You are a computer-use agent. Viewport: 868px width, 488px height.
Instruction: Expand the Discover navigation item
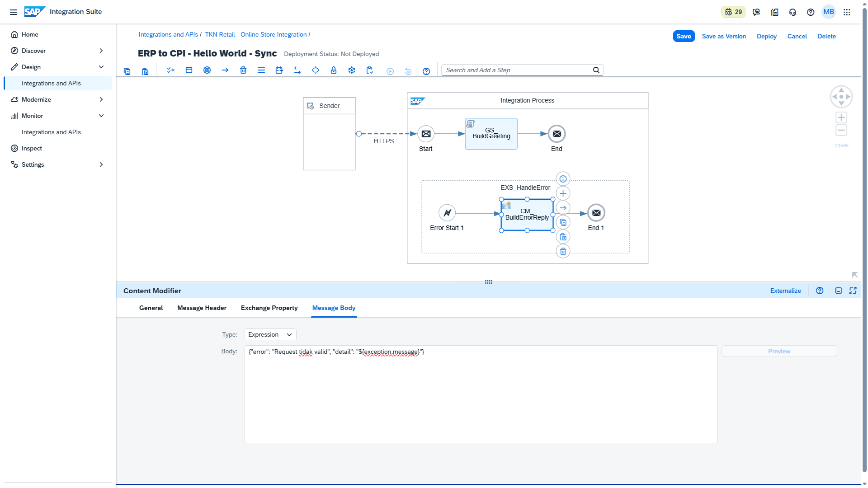point(101,51)
